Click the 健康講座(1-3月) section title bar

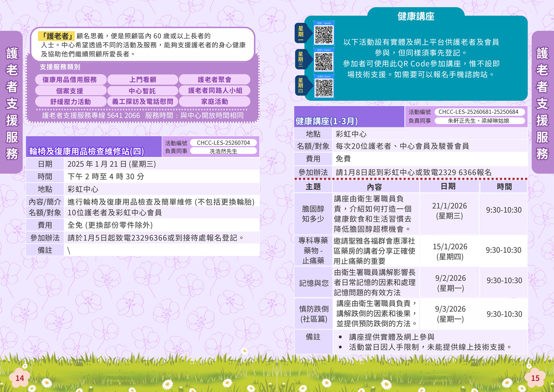coord(349,118)
